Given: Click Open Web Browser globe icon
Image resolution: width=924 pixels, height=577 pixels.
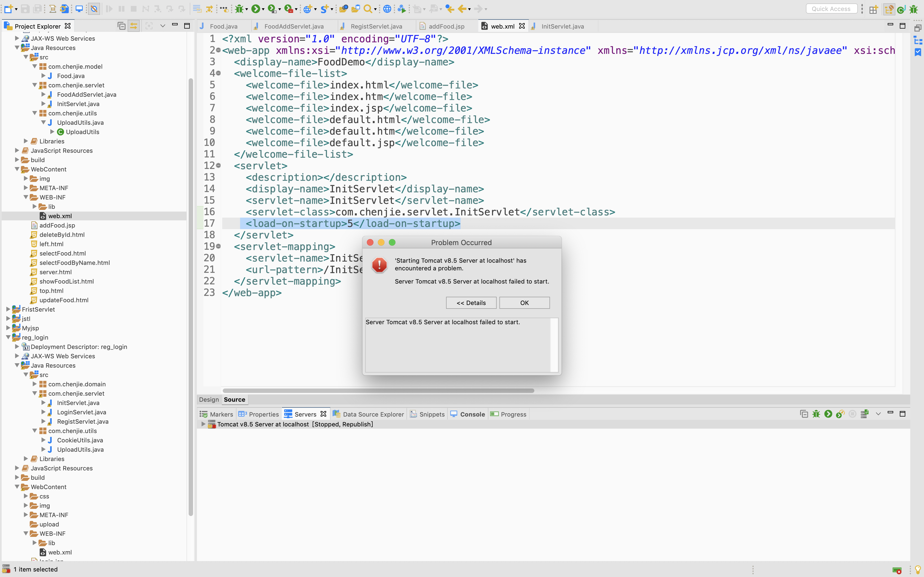Looking at the screenshot, I should click(387, 9).
